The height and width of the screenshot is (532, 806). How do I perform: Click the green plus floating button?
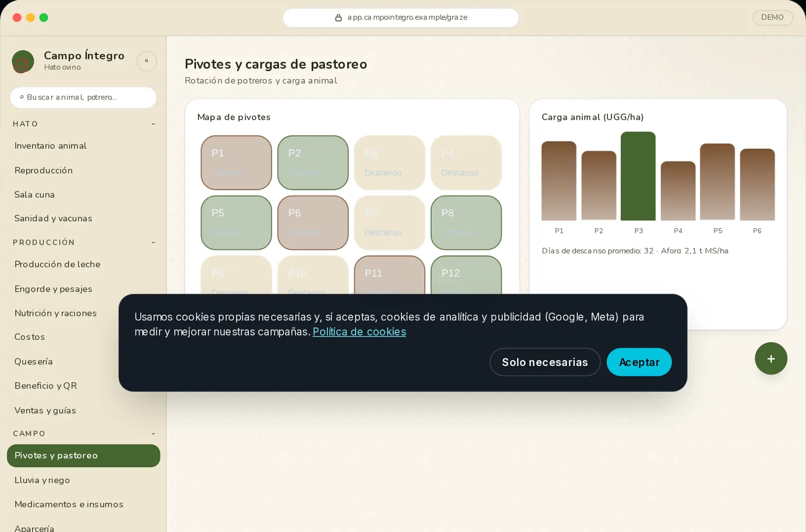(771, 358)
